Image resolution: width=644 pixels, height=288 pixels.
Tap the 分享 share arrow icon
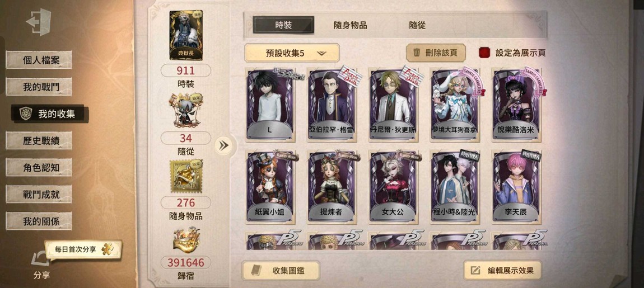[40, 259]
